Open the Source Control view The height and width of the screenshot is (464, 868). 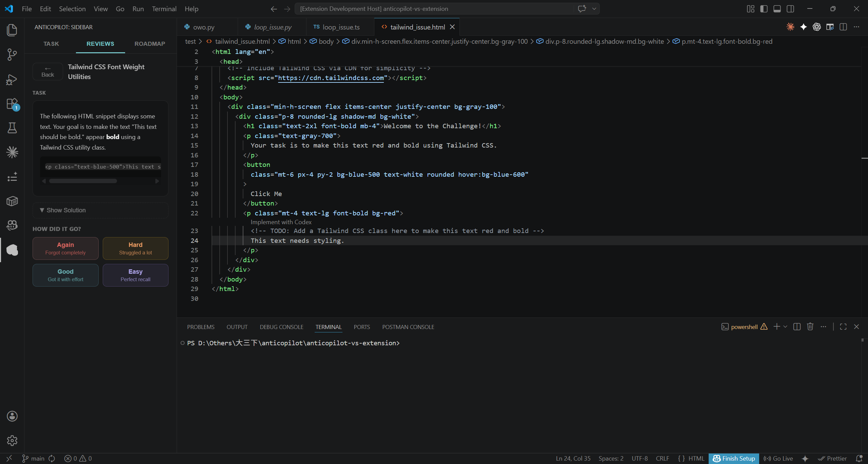(x=12, y=54)
